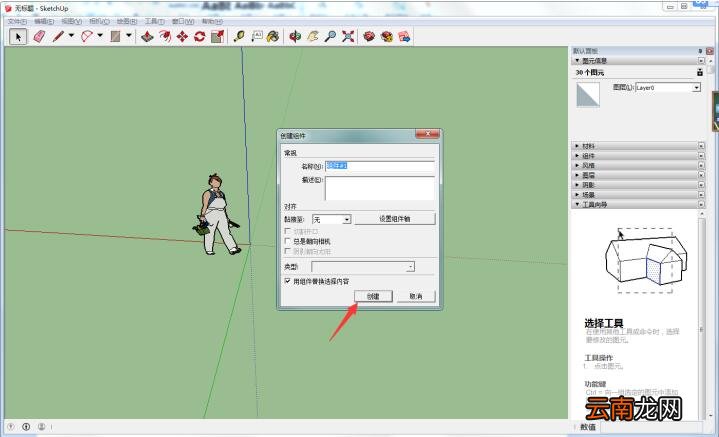Open the 绘图 (Draw) menu
This screenshot has width=719, height=437.
tap(127, 22)
